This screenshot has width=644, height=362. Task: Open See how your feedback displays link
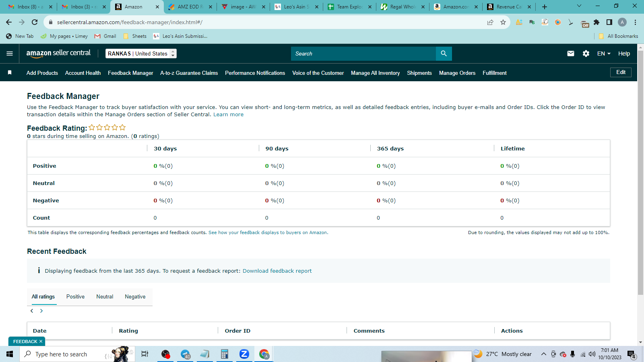coord(268,232)
